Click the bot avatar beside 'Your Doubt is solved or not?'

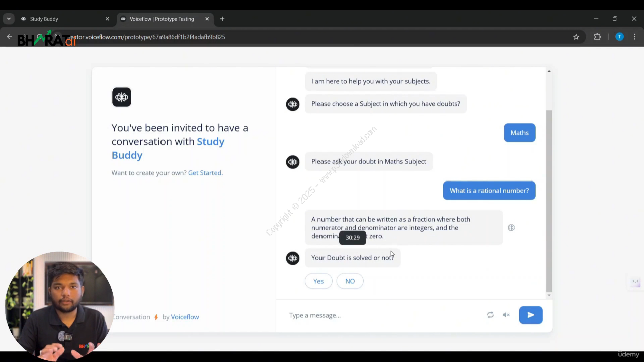(x=293, y=258)
